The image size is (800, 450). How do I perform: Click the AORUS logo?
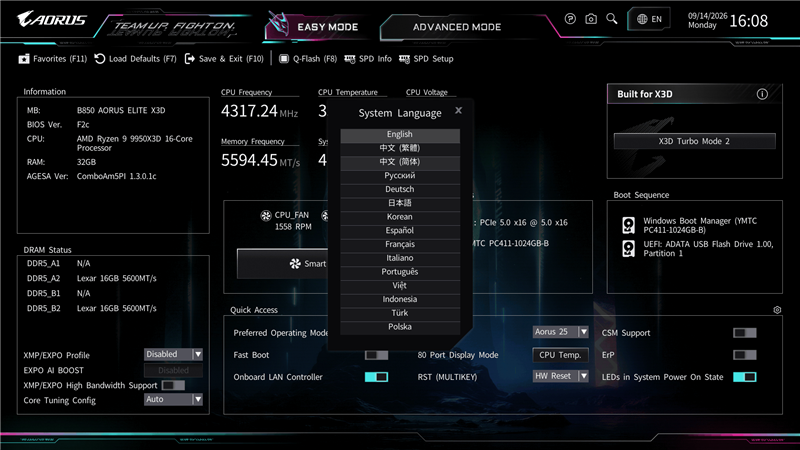tap(52, 19)
